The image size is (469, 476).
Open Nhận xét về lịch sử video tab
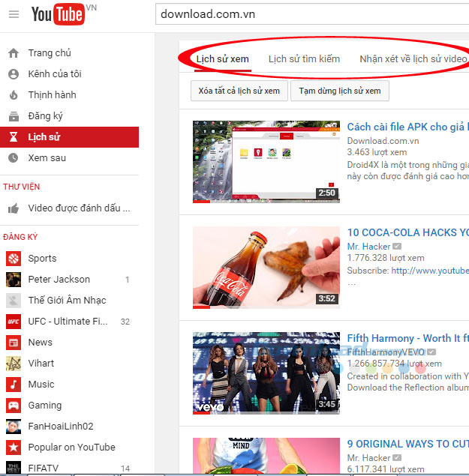tap(413, 59)
